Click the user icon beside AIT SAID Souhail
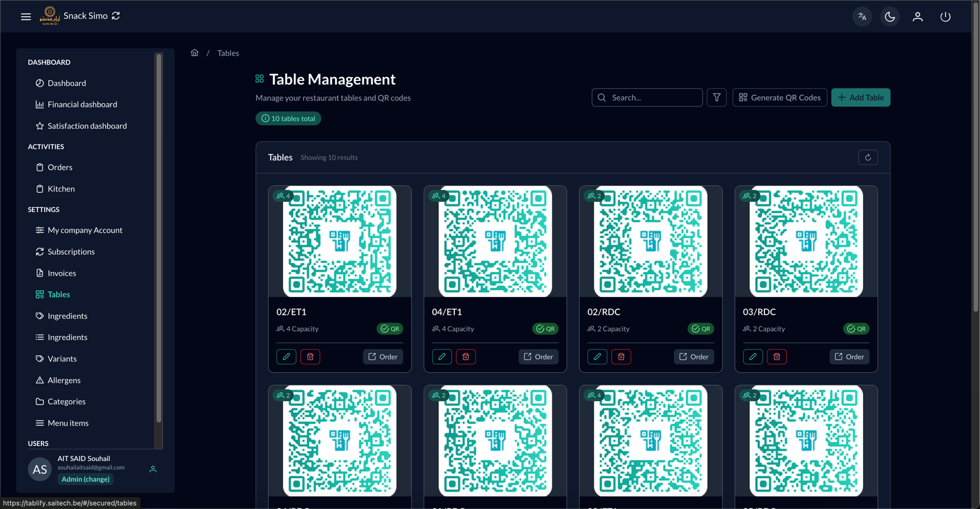 pos(153,469)
